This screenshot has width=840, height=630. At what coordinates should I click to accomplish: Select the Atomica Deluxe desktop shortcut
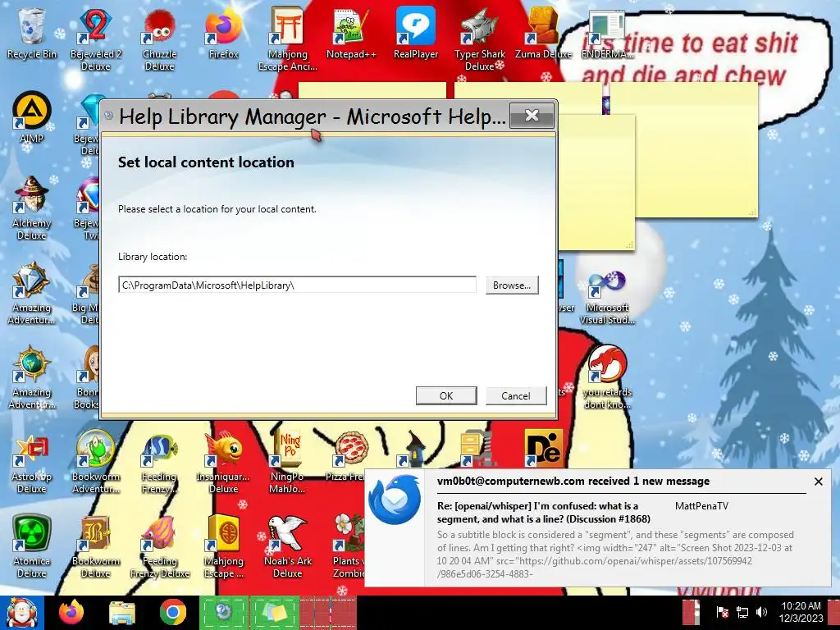pos(32,546)
